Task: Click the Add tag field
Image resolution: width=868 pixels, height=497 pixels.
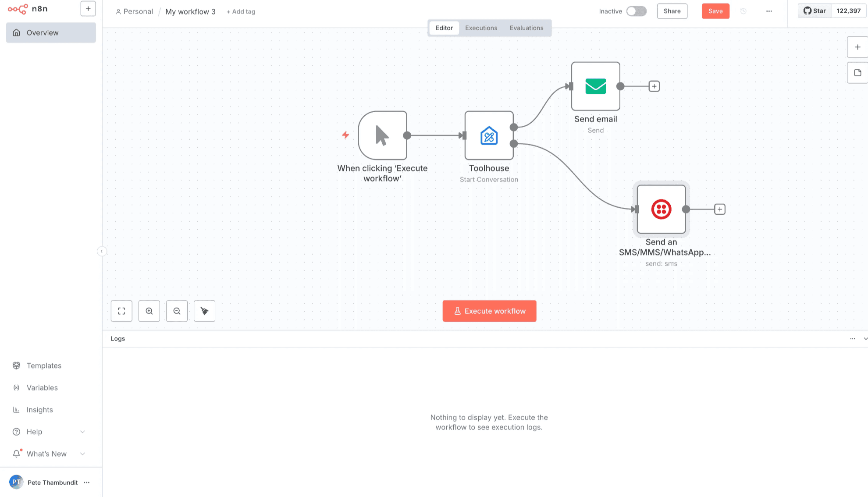Action: (241, 12)
